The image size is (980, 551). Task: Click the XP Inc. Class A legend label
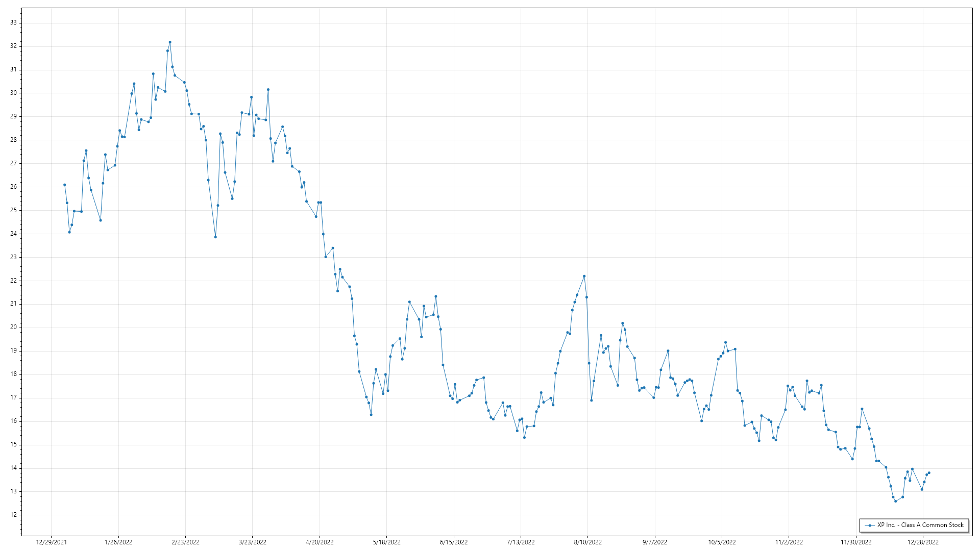(920, 525)
